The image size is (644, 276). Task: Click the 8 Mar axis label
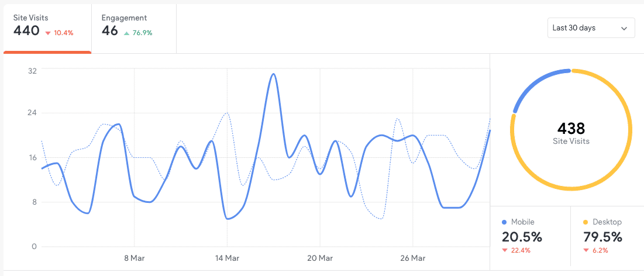(134, 258)
